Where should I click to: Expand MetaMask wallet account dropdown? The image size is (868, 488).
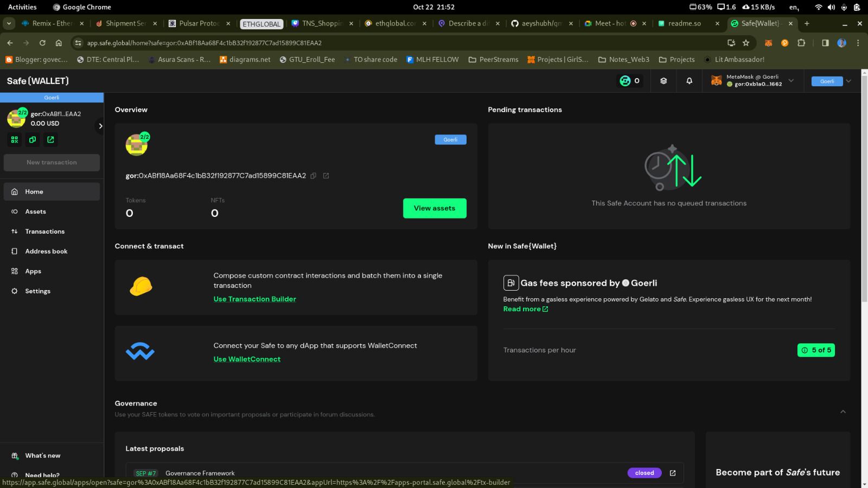pyautogui.click(x=791, y=81)
